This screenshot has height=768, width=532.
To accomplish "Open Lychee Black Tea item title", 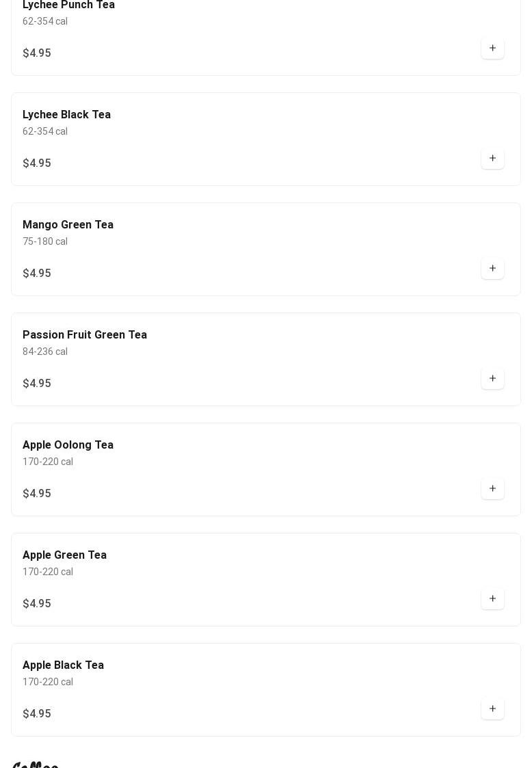I will [x=66, y=115].
